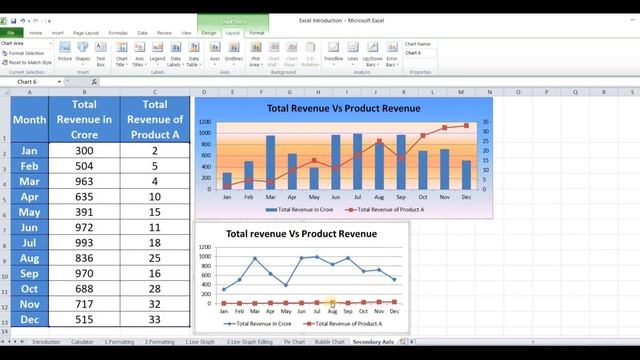
Task: Click the 3-D Rotation button
Action: pos(310,53)
